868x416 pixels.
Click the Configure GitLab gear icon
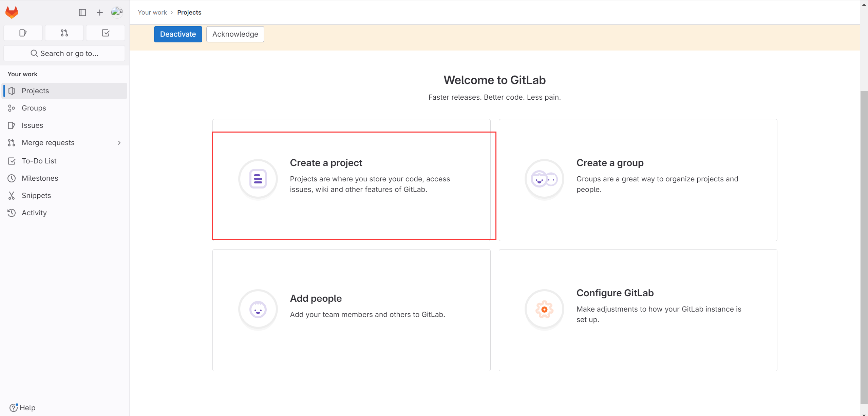pos(544,309)
